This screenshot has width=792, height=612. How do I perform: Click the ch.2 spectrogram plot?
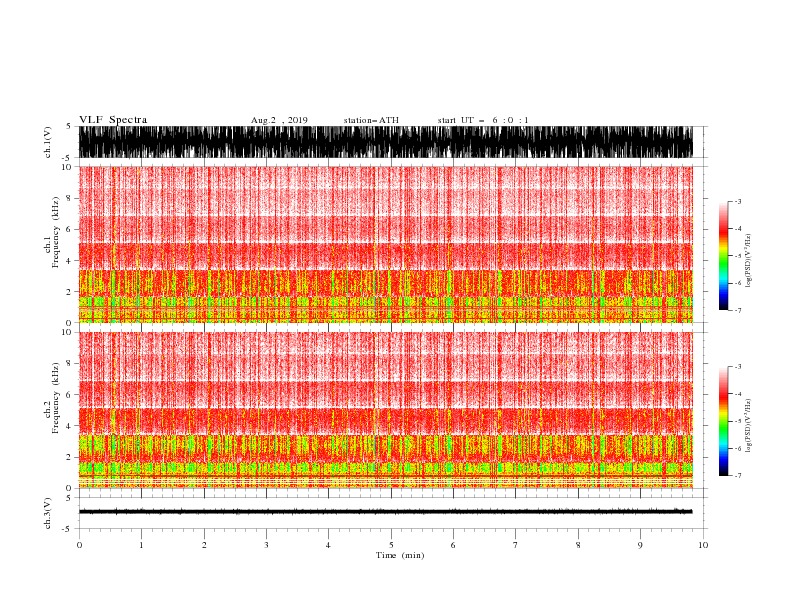pos(385,410)
